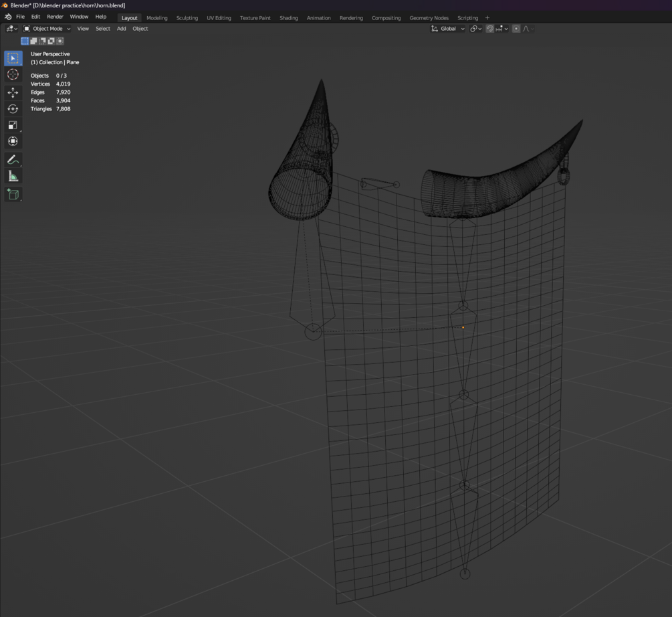Open the Help menu

click(x=101, y=17)
